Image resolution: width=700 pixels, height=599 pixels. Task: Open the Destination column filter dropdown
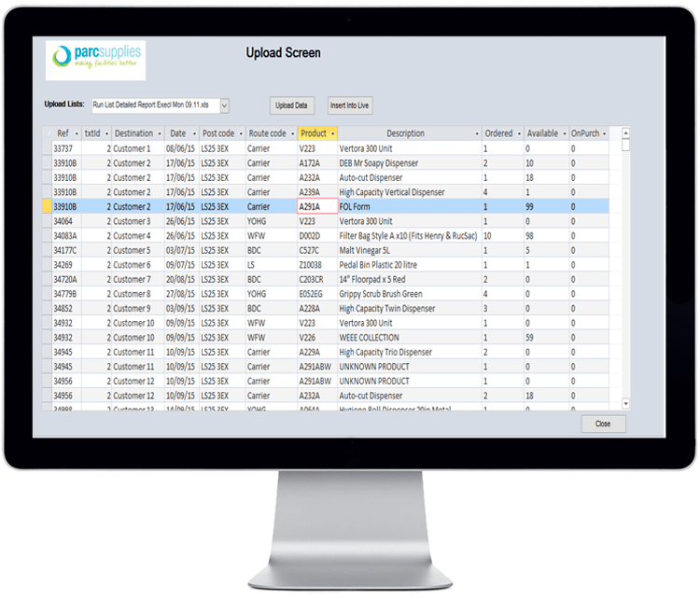coord(160,134)
